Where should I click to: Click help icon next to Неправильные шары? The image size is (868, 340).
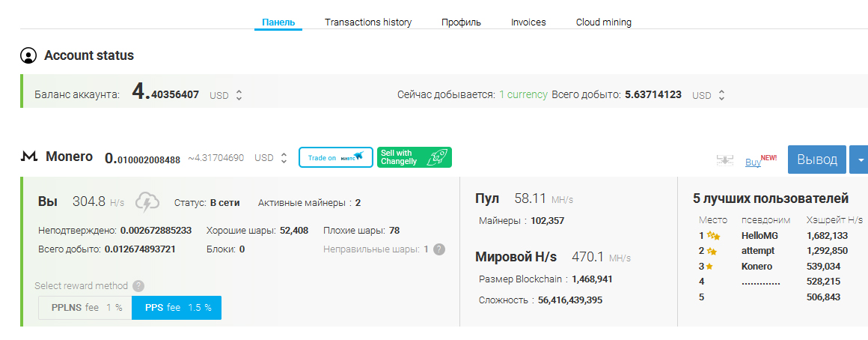[x=439, y=249]
